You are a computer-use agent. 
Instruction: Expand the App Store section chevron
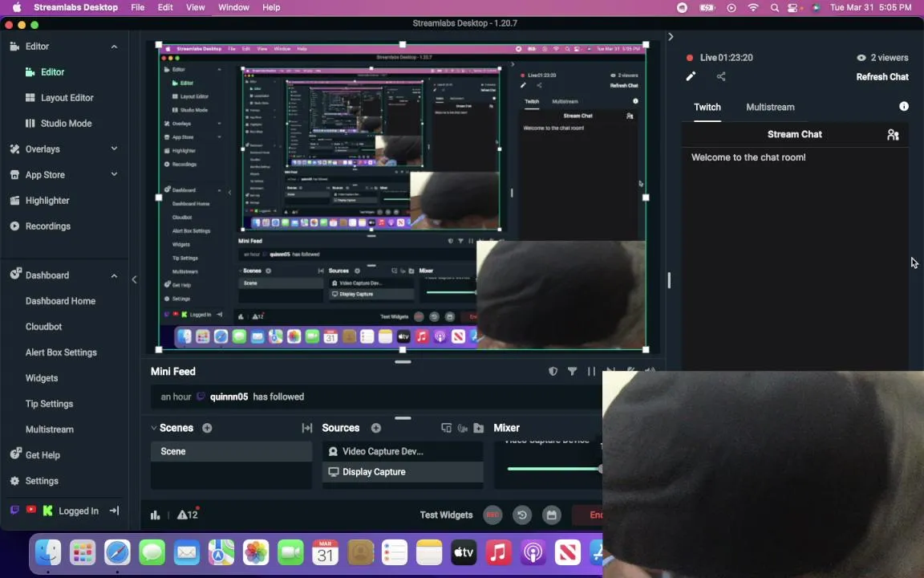tap(115, 174)
